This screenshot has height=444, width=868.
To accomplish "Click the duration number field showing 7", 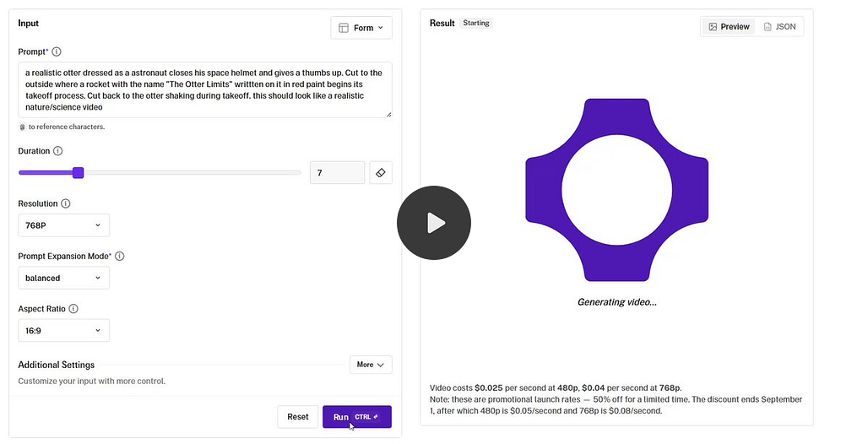I will 337,173.
